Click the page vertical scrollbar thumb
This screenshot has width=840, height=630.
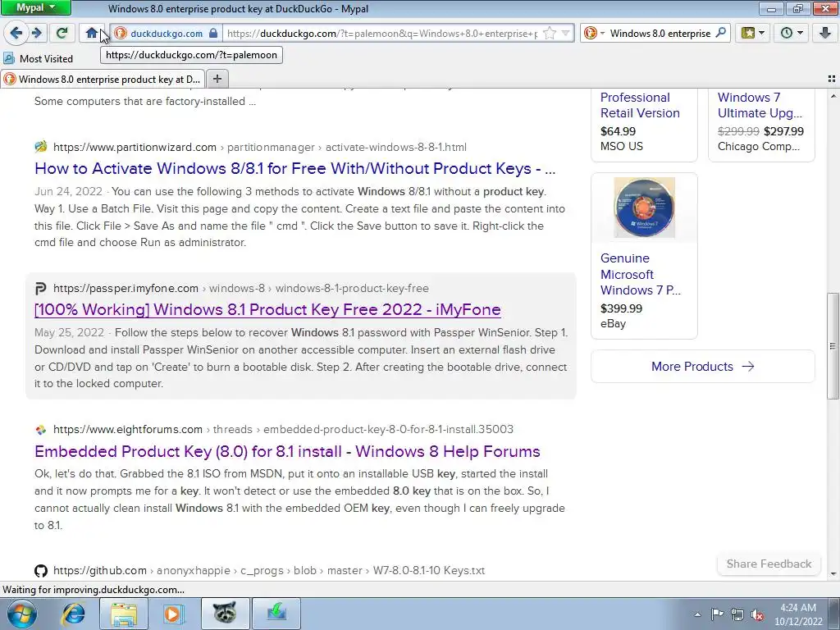(x=833, y=345)
